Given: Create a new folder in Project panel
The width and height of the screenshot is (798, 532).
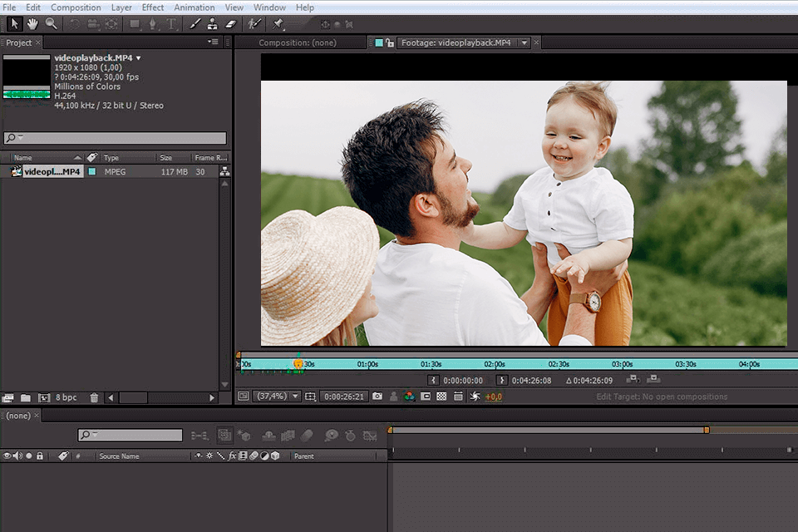Looking at the screenshot, I should (26, 398).
